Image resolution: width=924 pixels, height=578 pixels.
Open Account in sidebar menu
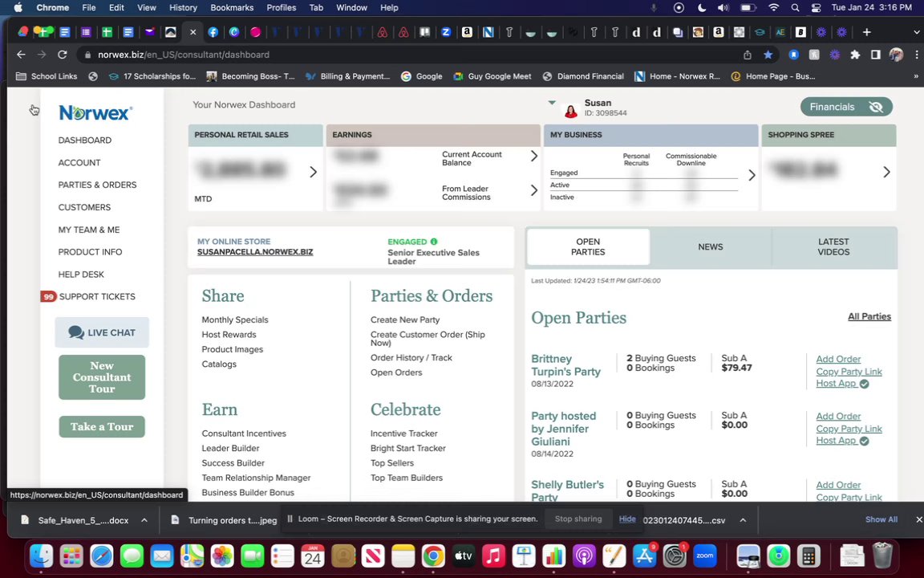79,162
